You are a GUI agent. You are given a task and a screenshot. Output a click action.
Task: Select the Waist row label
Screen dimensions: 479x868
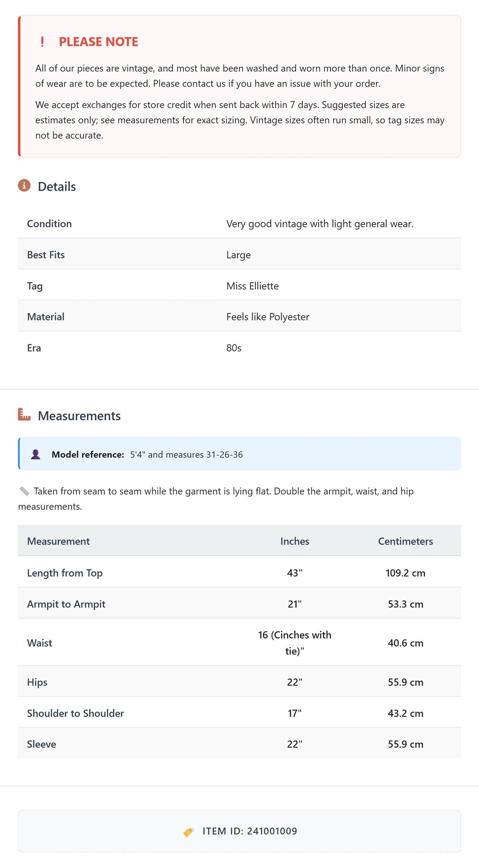tap(39, 643)
